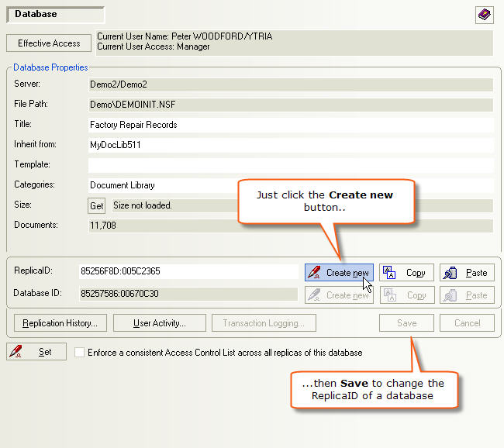Click the Current User Name text
Viewport: 504px width, 448px height.
[x=185, y=36]
